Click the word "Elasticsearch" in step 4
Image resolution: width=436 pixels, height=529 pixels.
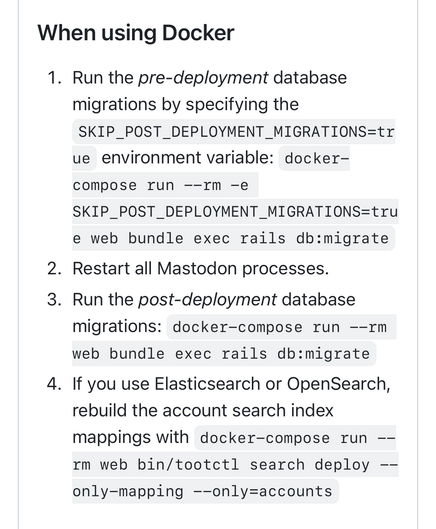[208, 384]
